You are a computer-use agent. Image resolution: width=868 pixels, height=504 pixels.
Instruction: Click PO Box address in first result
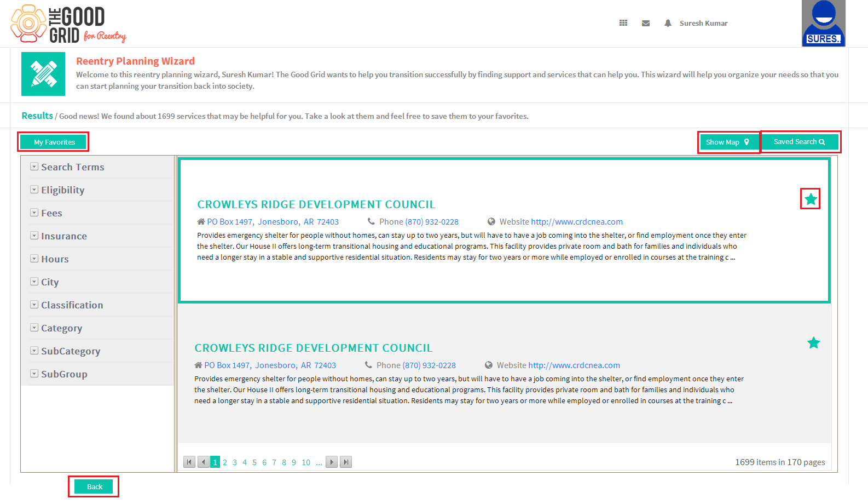(273, 222)
